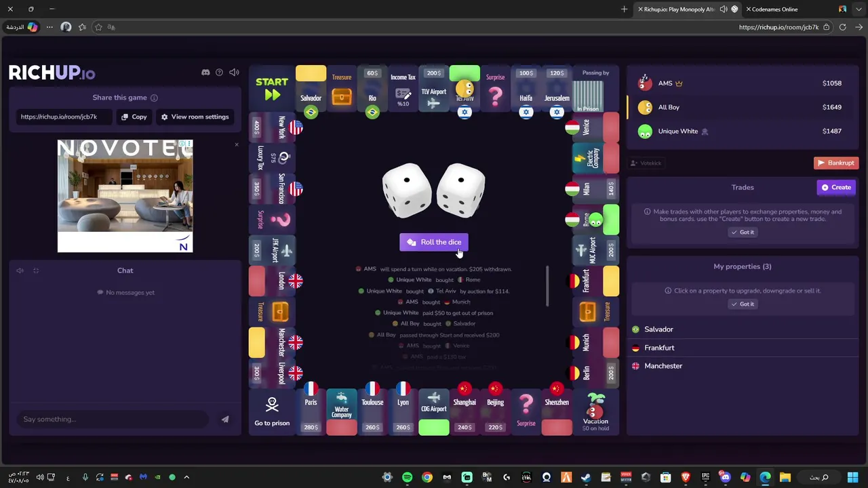Select player All Boy in player list
The image size is (868, 488).
tap(743, 107)
